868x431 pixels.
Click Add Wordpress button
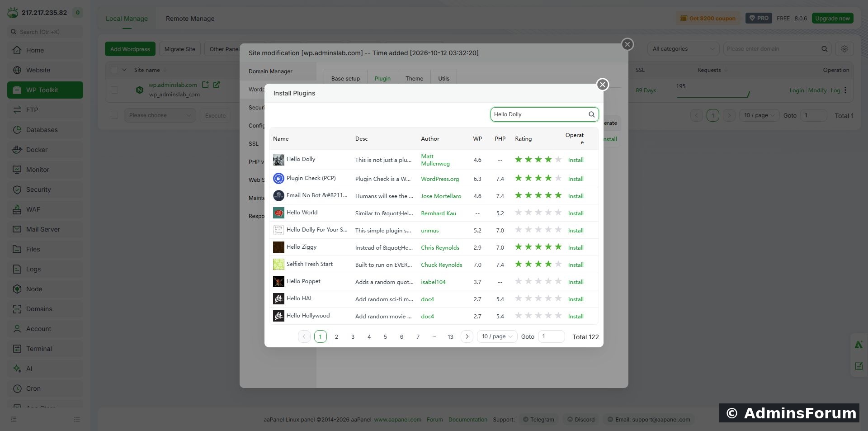pyautogui.click(x=130, y=49)
